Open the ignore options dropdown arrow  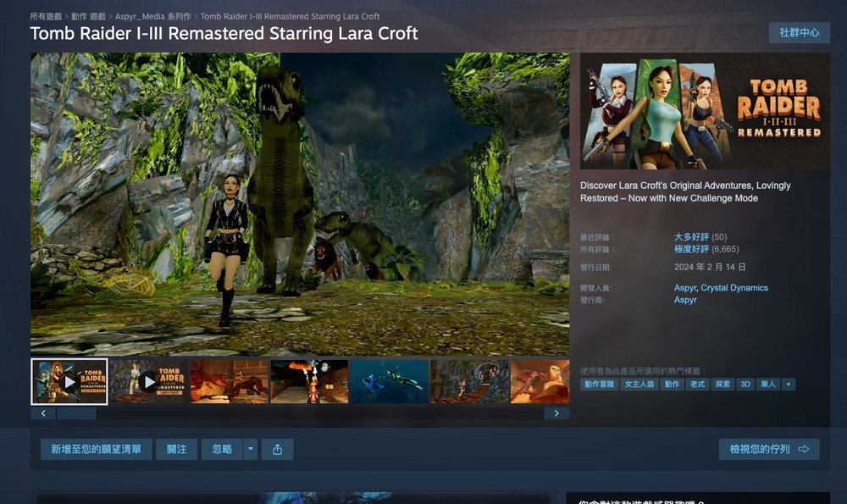[x=250, y=449]
